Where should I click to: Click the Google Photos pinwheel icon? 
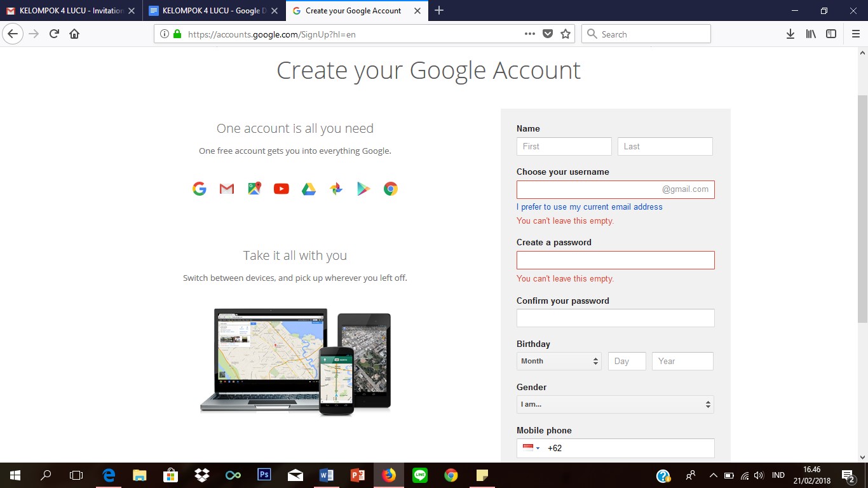tap(336, 189)
